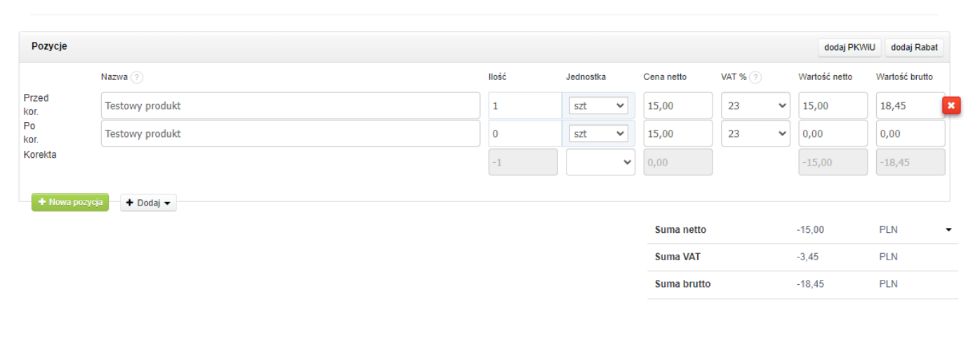
Task: Expand VAT rate dropdown in Po kor. row
Action: [755, 133]
